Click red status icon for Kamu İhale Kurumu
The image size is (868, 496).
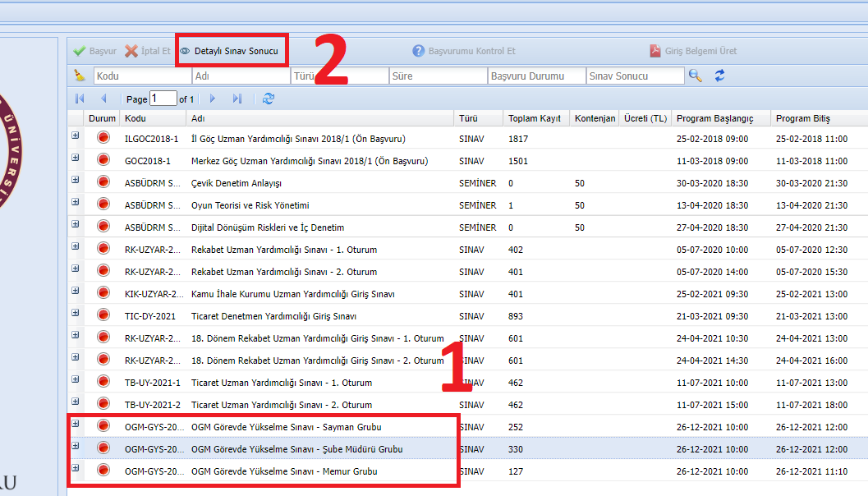coord(103,292)
